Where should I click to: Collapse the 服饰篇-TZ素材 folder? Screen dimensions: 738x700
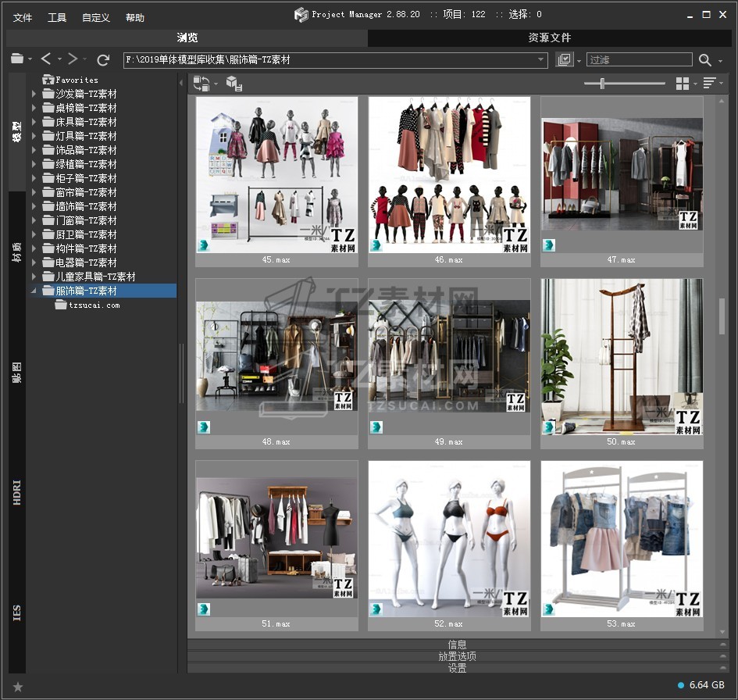click(34, 291)
